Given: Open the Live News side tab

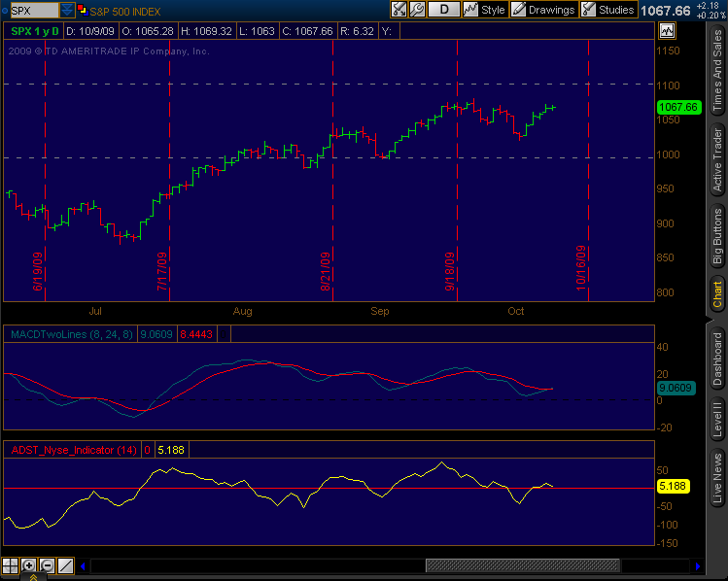Looking at the screenshot, I should click(717, 478).
